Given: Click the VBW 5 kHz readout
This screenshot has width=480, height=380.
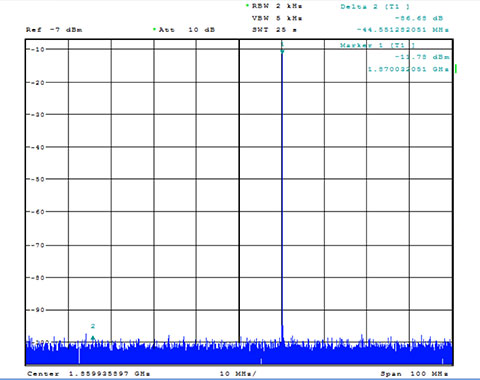Looking at the screenshot, I should tap(277, 18).
